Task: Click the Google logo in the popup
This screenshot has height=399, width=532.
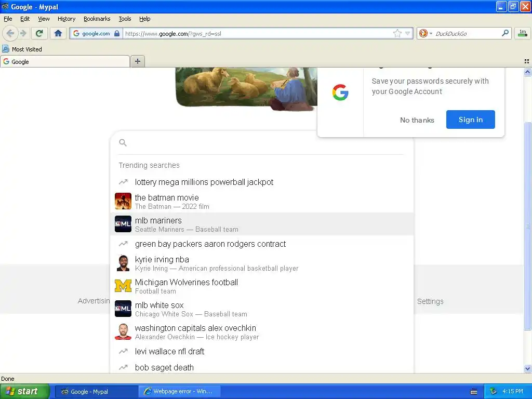Action: [x=340, y=92]
